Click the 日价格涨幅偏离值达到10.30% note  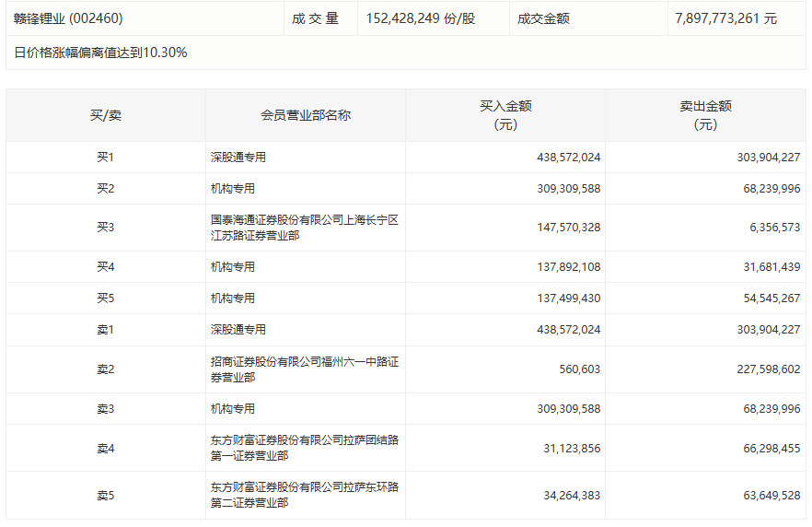tap(100, 53)
